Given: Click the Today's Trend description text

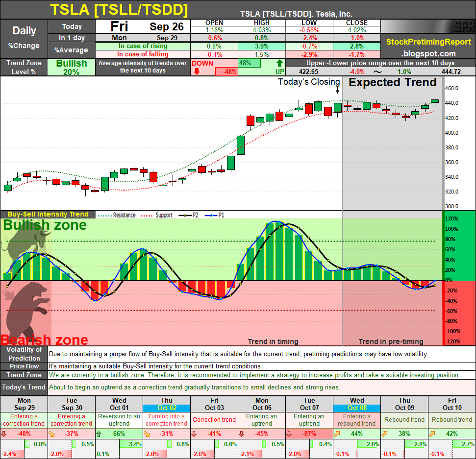Looking at the screenshot, I should coord(195,387).
